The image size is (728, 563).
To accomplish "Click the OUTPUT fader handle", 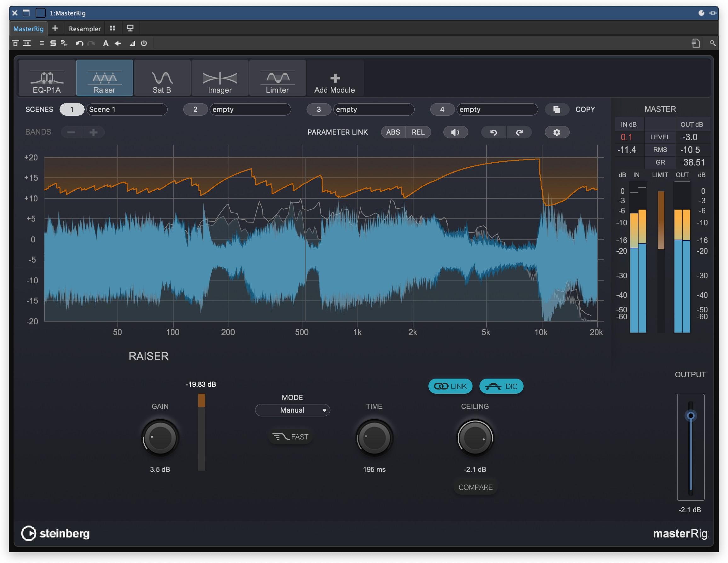I will click(690, 415).
